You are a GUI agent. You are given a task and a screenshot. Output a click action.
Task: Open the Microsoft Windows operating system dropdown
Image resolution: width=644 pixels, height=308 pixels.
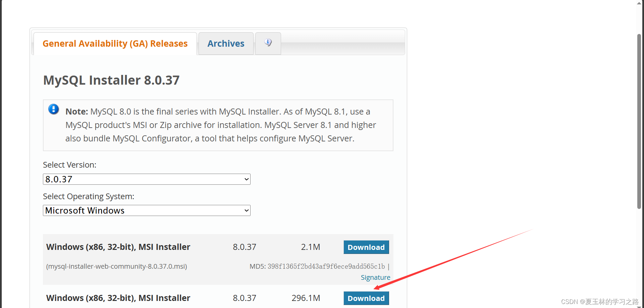(x=147, y=210)
